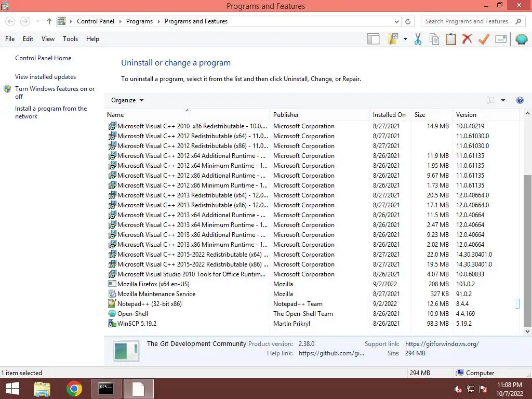532x399 pixels.
Task: Open Classic Explorer settings shell icon
Action: [x=522, y=39]
